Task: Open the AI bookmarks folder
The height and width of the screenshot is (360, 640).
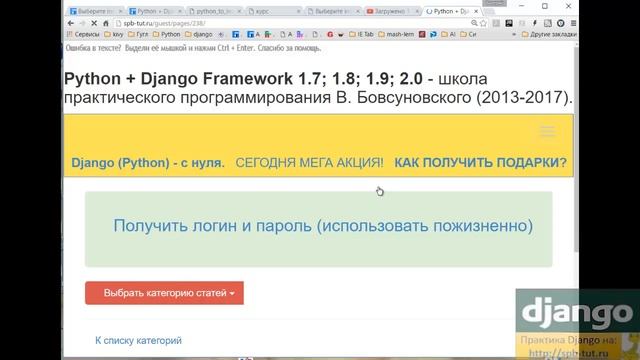Action: (448, 34)
